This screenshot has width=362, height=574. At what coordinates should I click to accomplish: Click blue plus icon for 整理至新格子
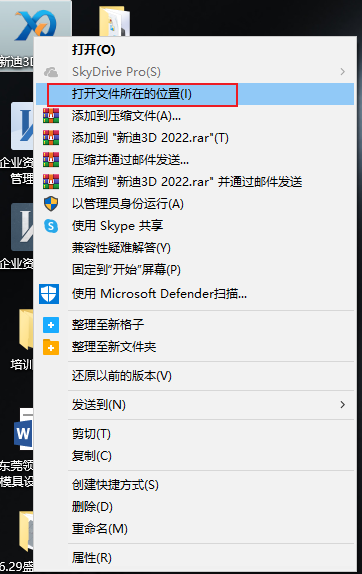51,325
